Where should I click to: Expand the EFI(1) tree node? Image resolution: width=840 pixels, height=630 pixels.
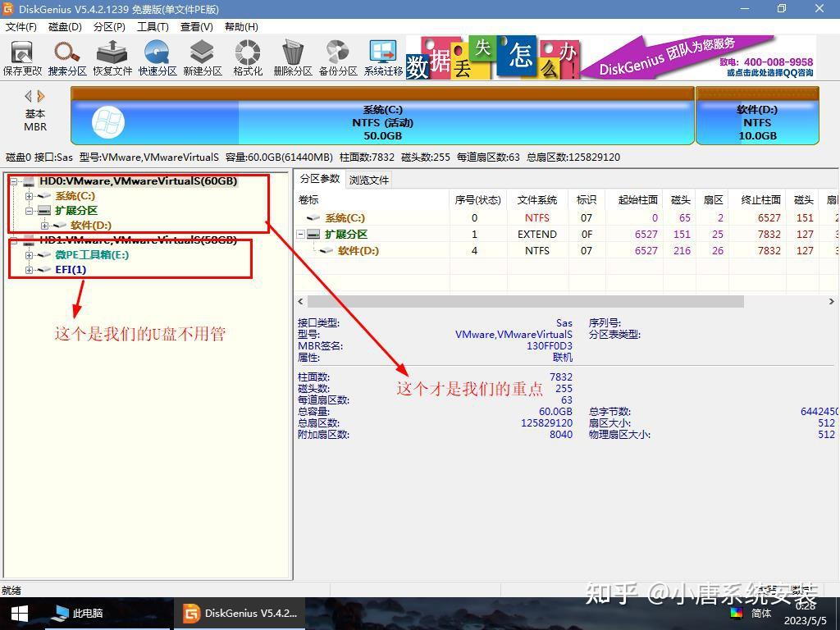click(30, 270)
